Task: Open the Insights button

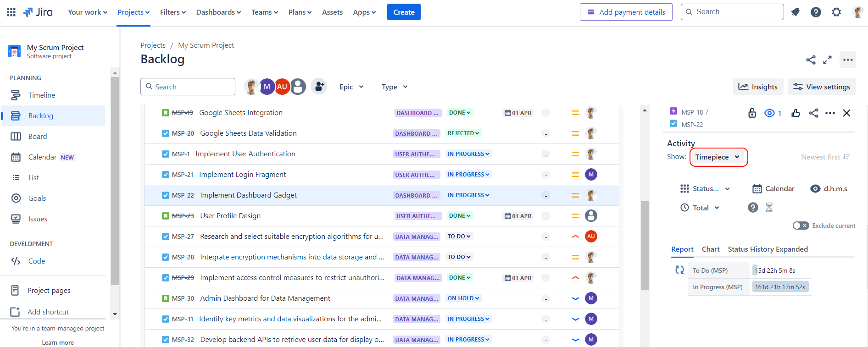Action: pos(758,87)
